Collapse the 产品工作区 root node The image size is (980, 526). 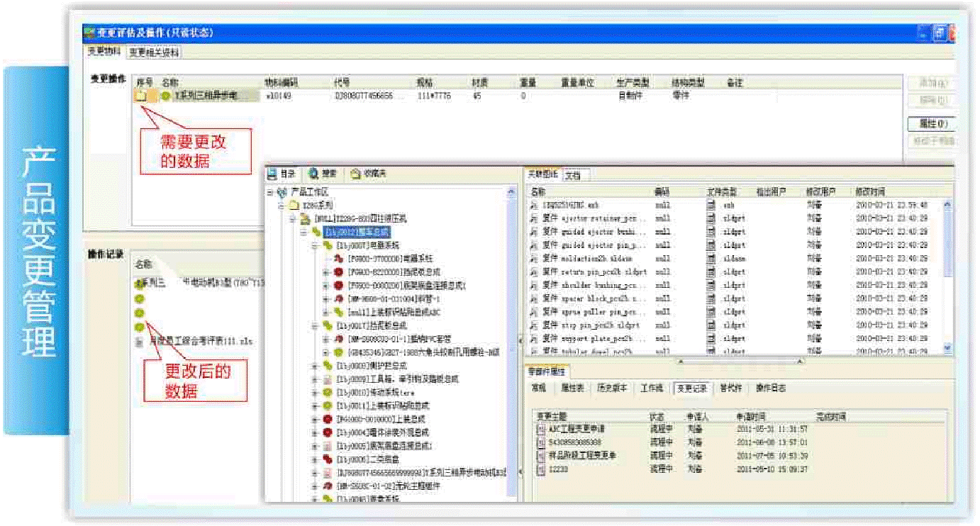[x=270, y=193]
